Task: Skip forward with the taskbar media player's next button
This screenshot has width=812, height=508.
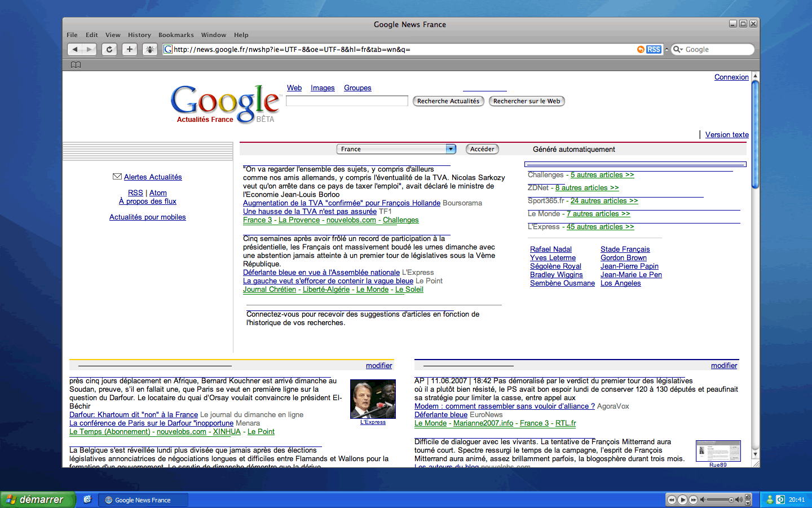Action: point(694,500)
